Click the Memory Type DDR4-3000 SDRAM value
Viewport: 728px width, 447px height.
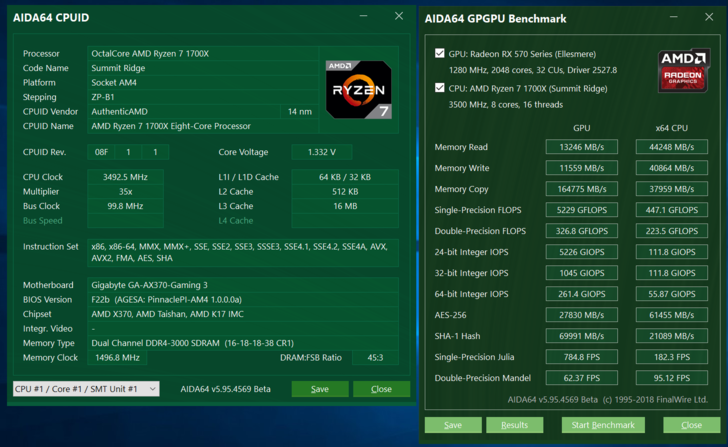243,343
